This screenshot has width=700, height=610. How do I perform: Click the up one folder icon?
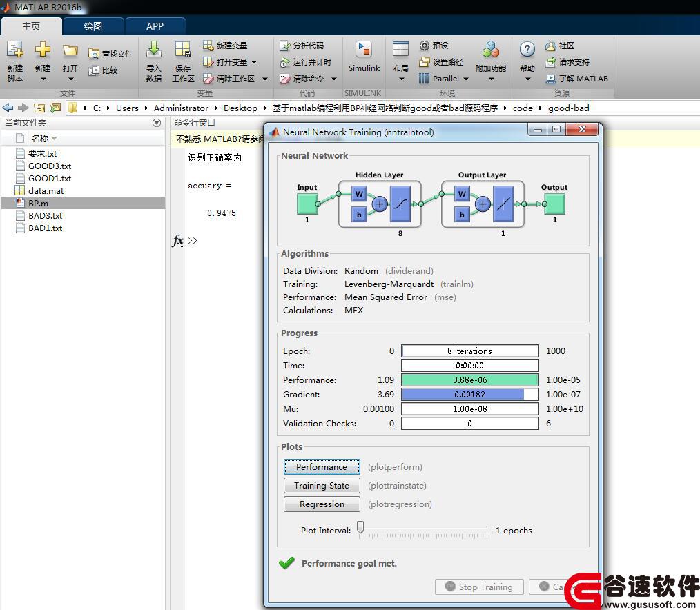(x=39, y=108)
